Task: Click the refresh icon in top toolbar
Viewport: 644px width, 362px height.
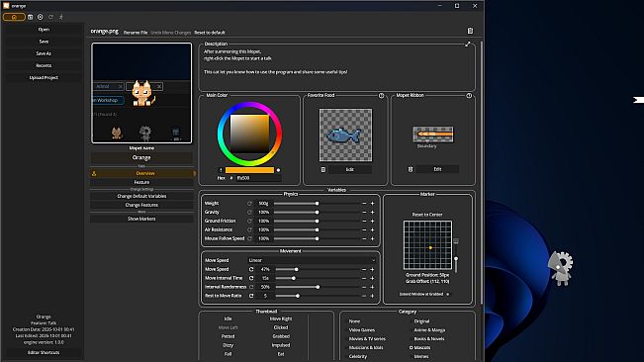Action: click(50, 17)
